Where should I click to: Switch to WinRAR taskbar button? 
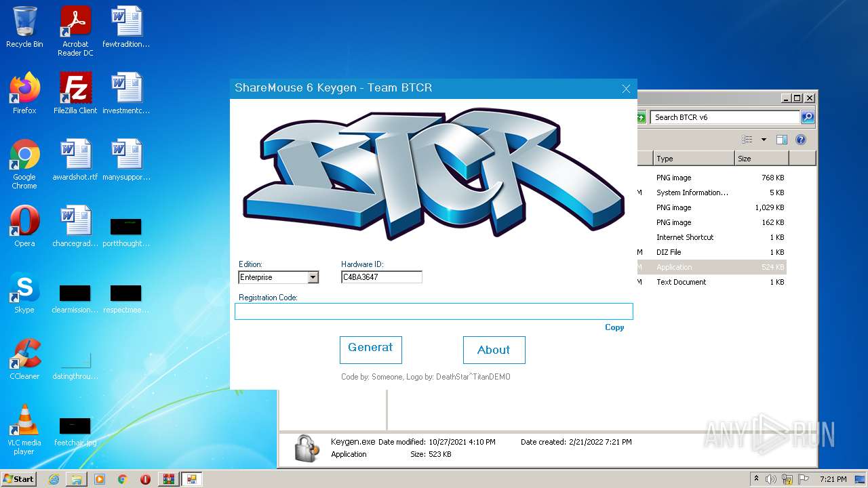(169, 479)
